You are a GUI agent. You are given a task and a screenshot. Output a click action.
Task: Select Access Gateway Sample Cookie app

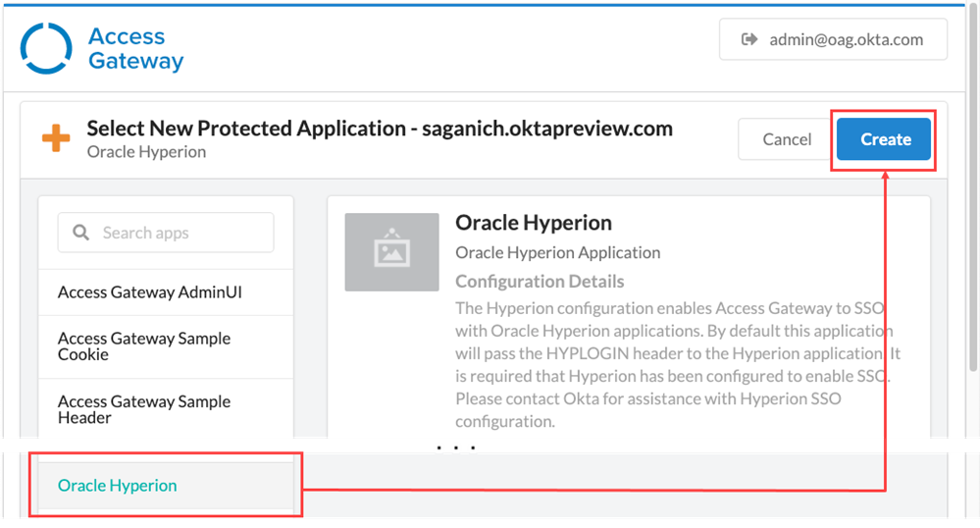[144, 345]
